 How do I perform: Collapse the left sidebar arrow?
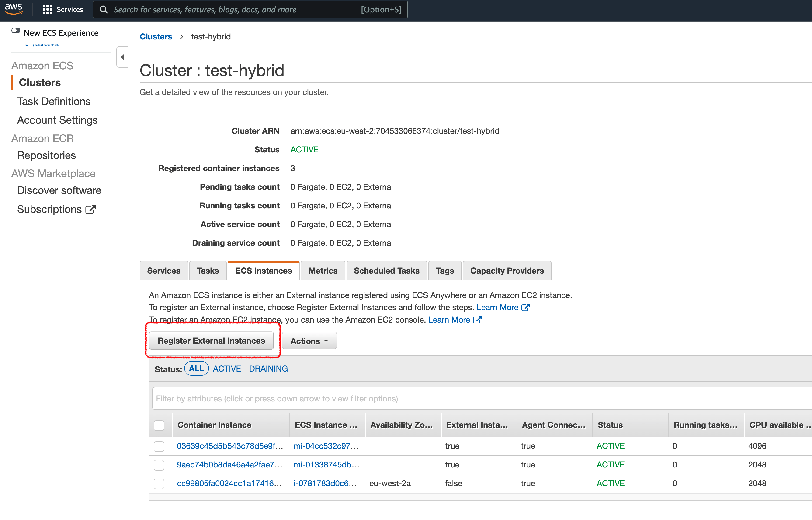point(122,57)
